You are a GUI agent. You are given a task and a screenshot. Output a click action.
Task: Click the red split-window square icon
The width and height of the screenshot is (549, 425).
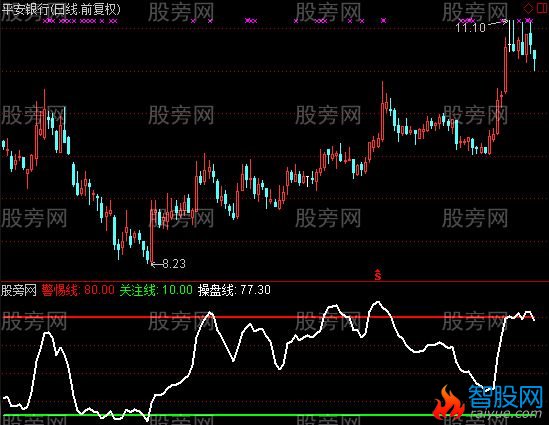pos(541,7)
